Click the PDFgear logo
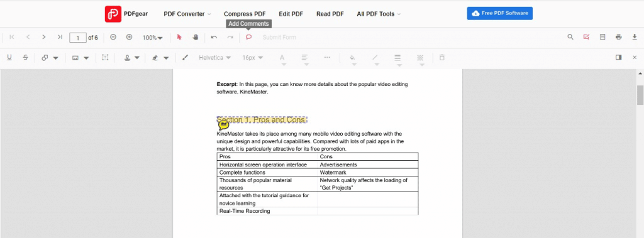This screenshot has height=238, width=644. (126, 14)
